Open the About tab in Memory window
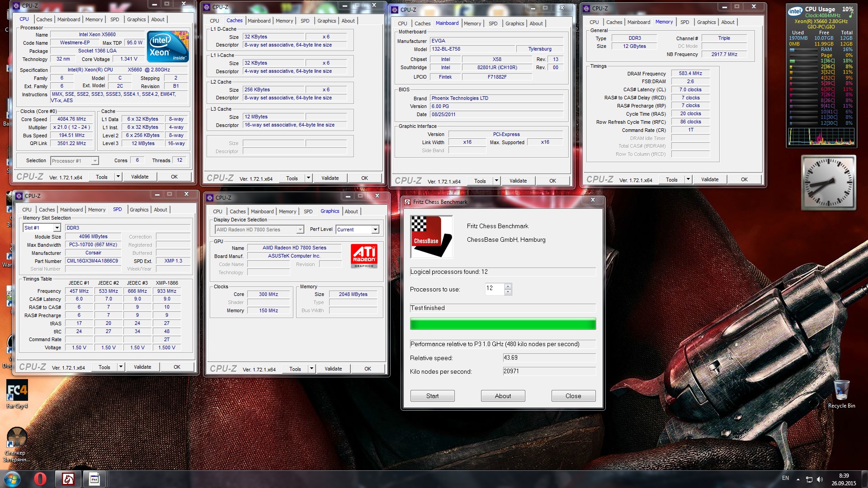Image resolution: width=868 pixels, height=488 pixels. point(727,22)
